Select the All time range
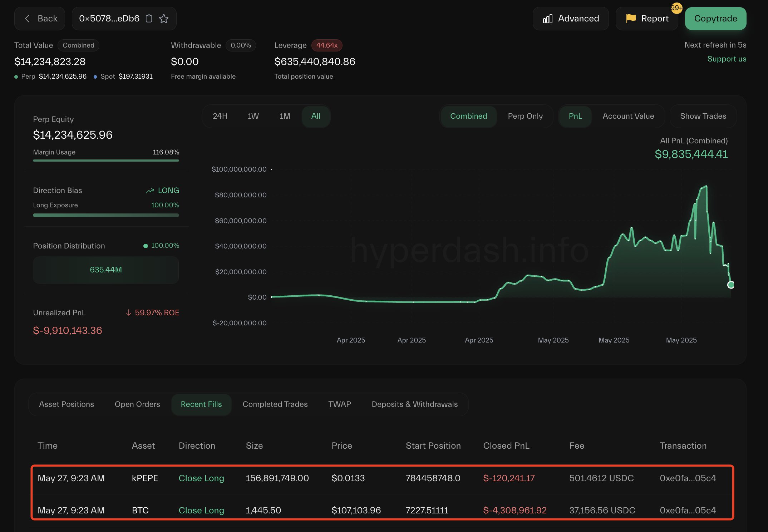The height and width of the screenshot is (532, 768). (316, 116)
